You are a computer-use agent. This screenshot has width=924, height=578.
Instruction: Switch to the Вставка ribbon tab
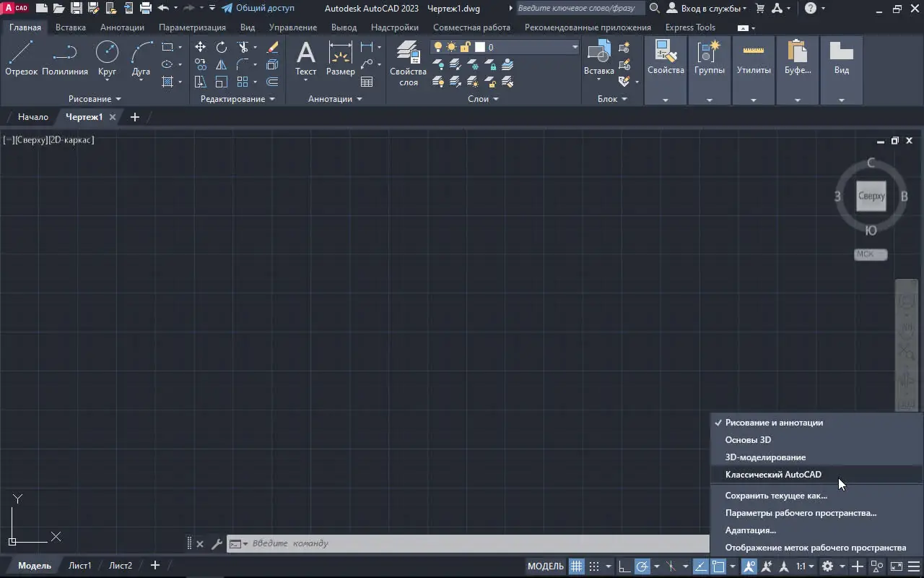[70, 27]
